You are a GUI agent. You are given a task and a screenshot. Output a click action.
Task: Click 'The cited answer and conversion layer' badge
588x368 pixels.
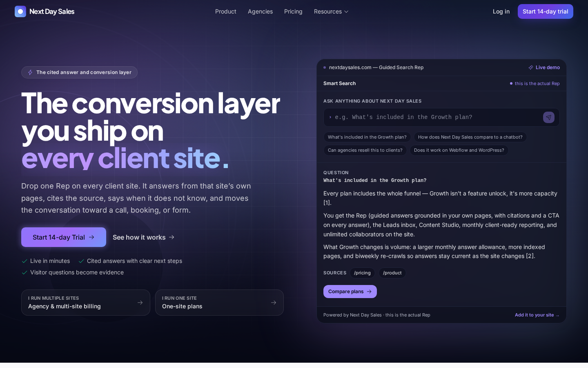tap(79, 72)
